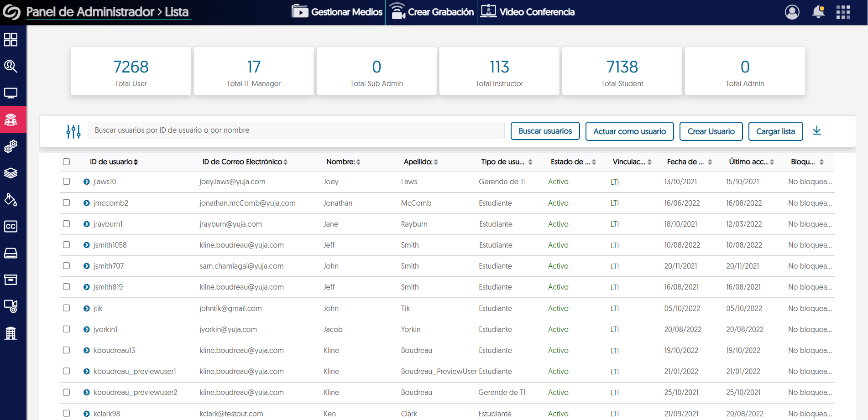Click the Crear Usuario button
Screen dimensions: 868x420
(x=711, y=131)
